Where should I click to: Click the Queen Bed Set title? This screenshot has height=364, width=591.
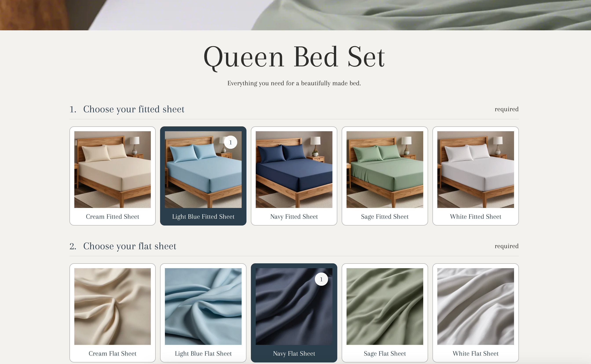(x=294, y=57)
